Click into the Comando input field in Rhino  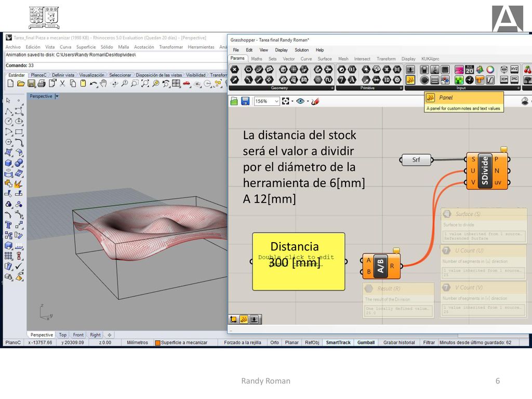[x=115, y=65]
